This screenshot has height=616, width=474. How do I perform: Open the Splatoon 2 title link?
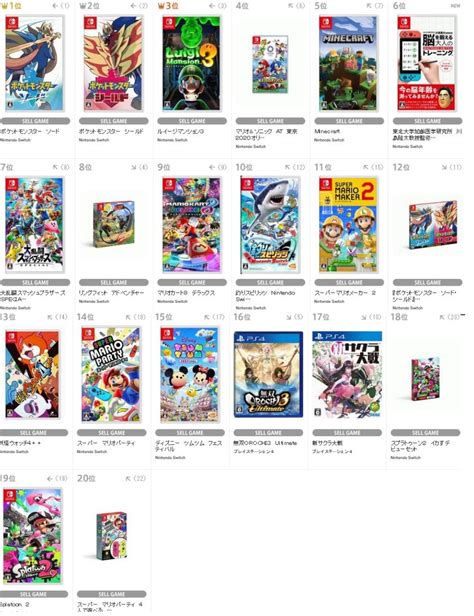coord(15,604)
